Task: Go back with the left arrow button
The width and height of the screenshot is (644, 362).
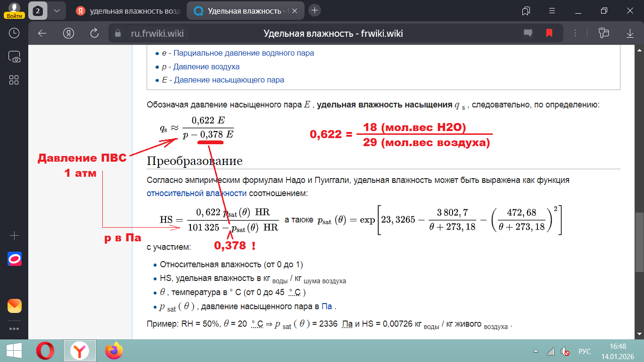Action: coord(42,33)
